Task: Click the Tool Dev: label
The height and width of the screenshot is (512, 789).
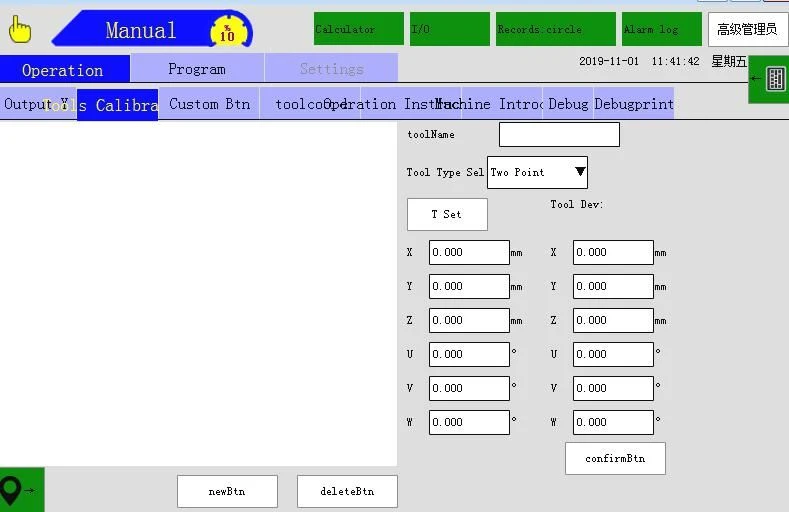Action: click(577, 204)
